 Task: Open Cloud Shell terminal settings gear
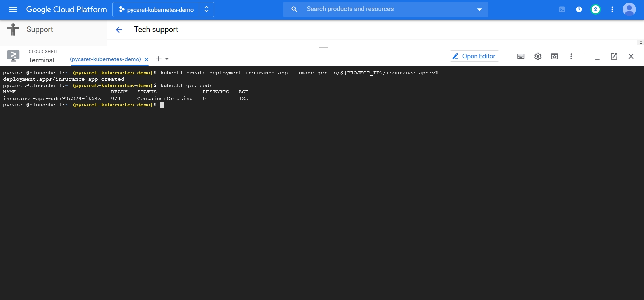pos(538,56)
